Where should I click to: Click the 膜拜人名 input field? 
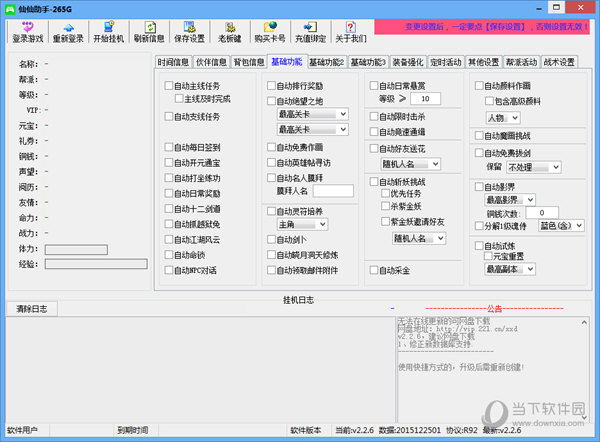pyautogui.click(x=333, y=191)
